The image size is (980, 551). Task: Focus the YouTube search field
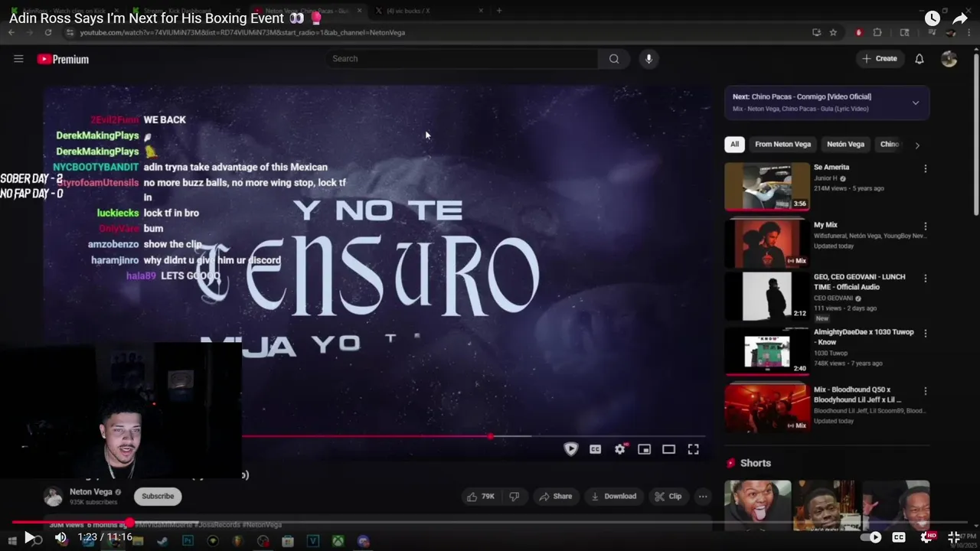coord(463,59)
